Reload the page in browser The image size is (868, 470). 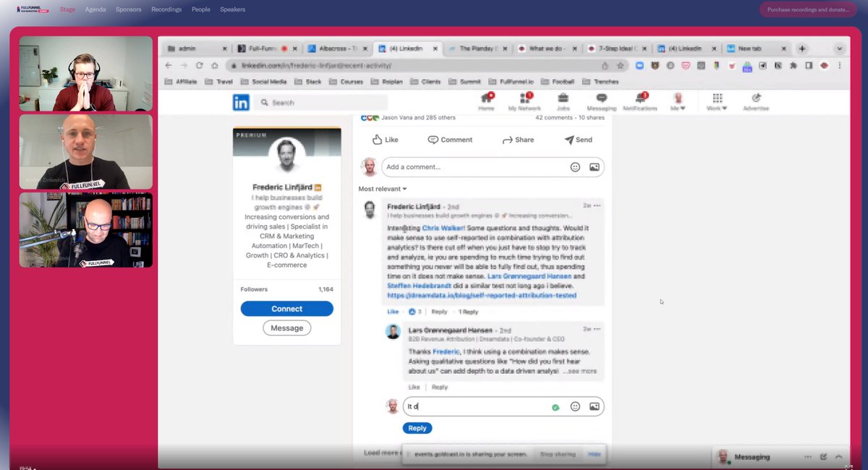point(199,65)
